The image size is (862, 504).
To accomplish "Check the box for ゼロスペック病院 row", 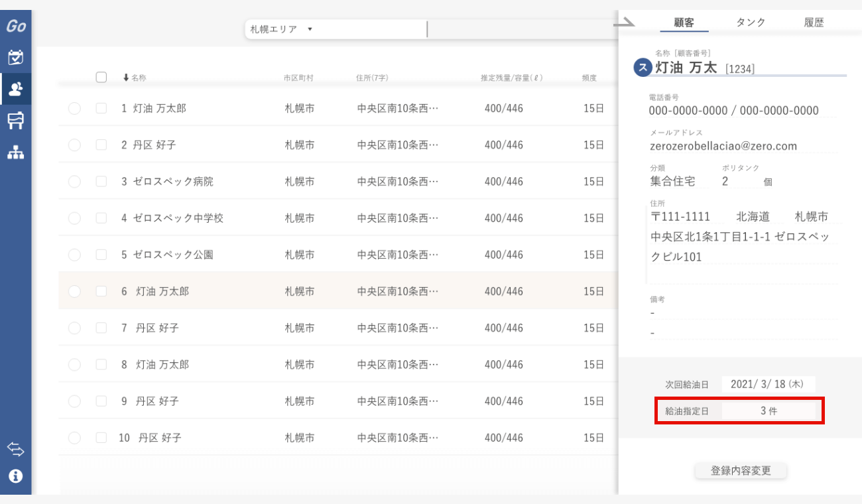I will [x=101, y=181].
